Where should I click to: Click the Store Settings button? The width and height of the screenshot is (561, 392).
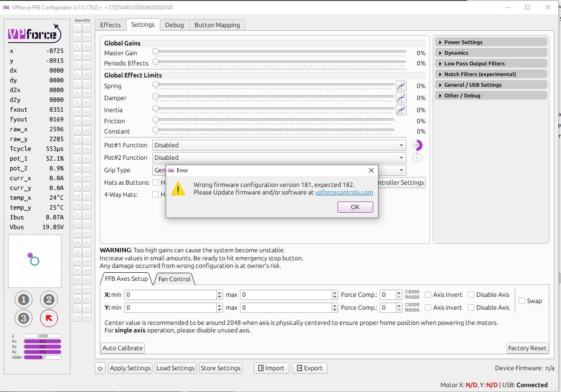[x=220, y=368]
